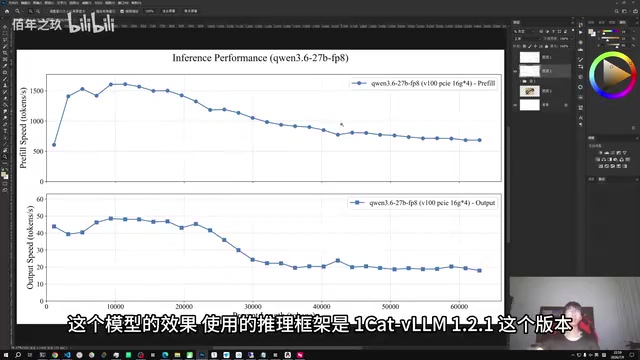
Task: Open the Zoom tool preset arrow
Action: pos(23,11)
